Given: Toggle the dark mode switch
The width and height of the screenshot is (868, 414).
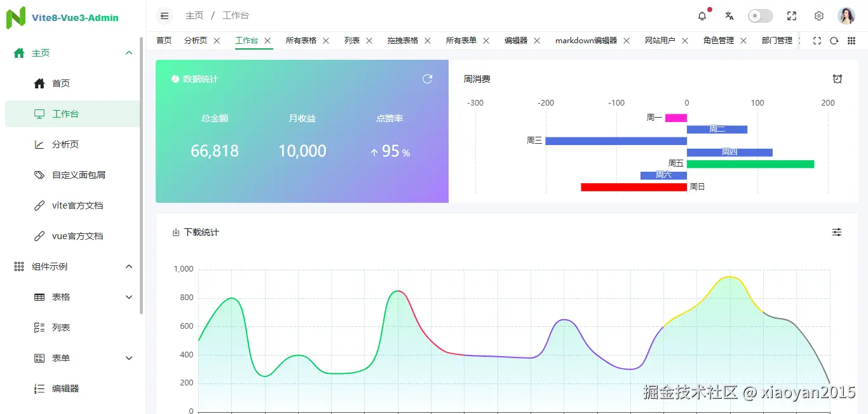Looking at the screenshot, I should click(760, 16).
